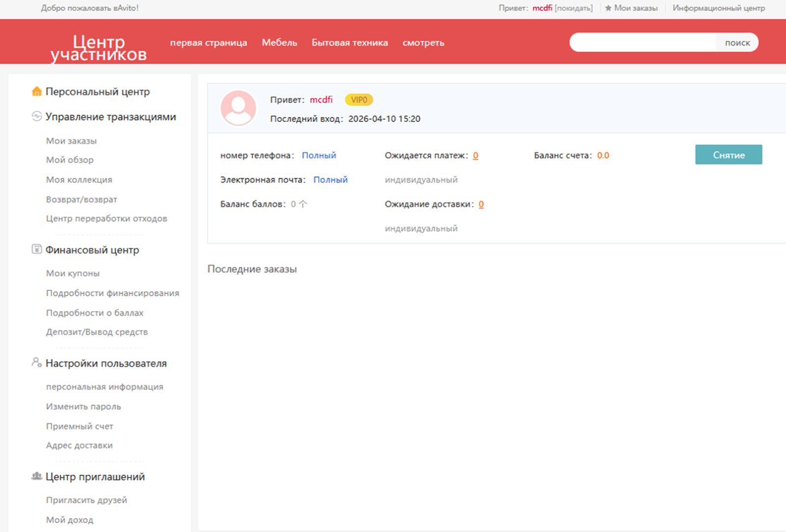Open Информационный центр at top right
786x532 pixels.
click(x=718, y=8)
